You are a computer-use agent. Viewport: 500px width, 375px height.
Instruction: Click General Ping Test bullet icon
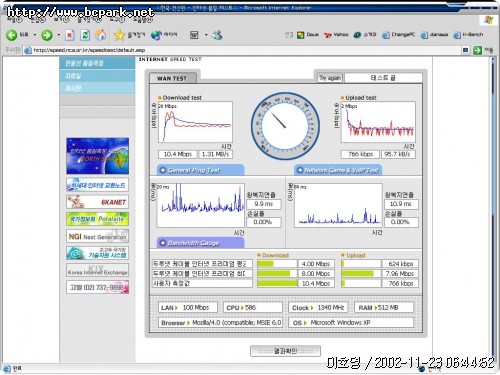click(x=163, y=170)
